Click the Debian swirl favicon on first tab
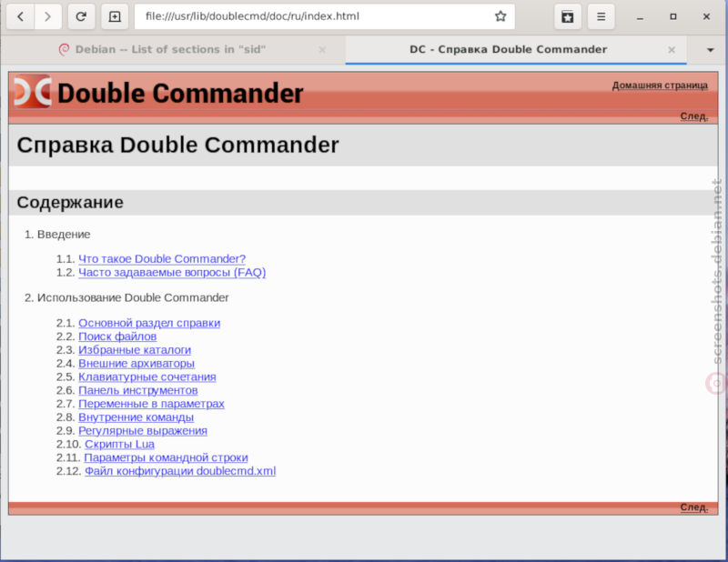The height and width of the screenshot is (562, 728). (x=64, y=50)
